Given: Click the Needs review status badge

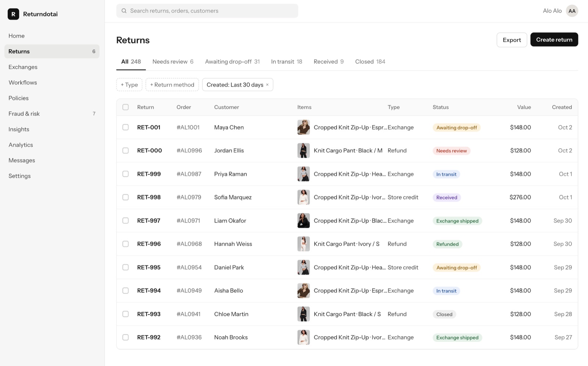Looking at the screenshot, I should point(451,151).
